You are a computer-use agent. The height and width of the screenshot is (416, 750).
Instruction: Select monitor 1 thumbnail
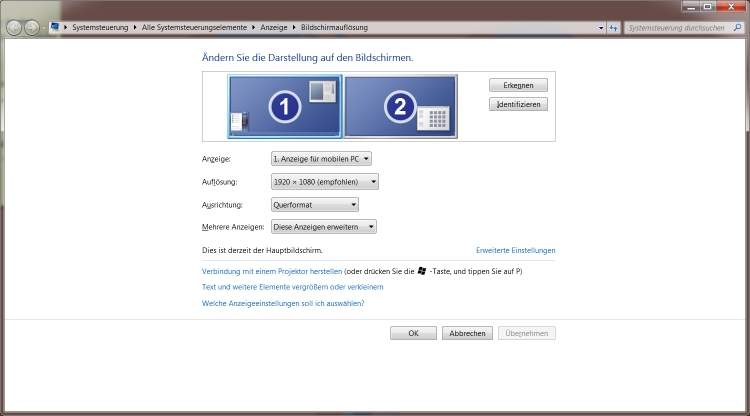tap(285, 106)
